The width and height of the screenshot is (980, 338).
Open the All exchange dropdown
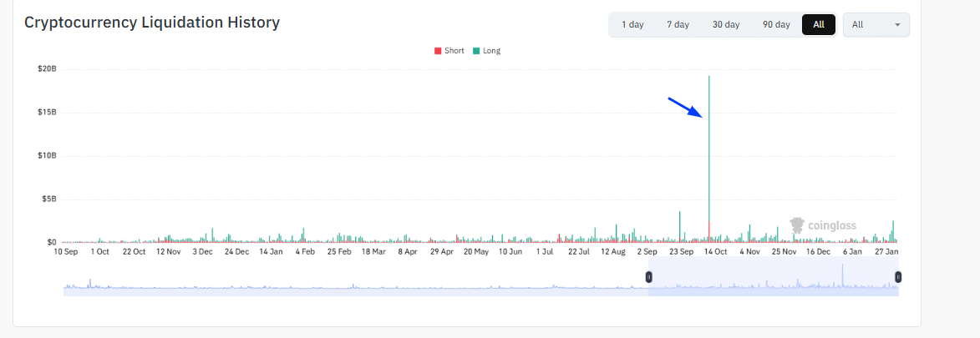[876, 25]
